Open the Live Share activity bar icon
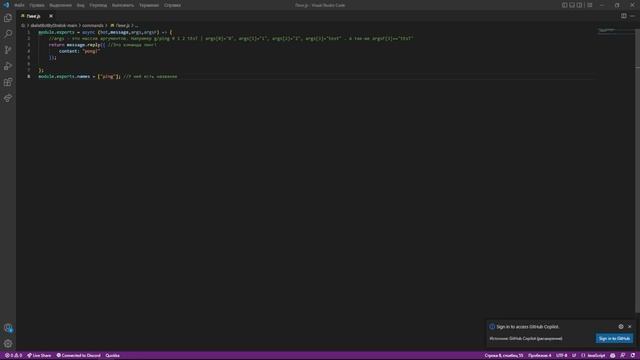The image size is (640, 360). point(8,98)
